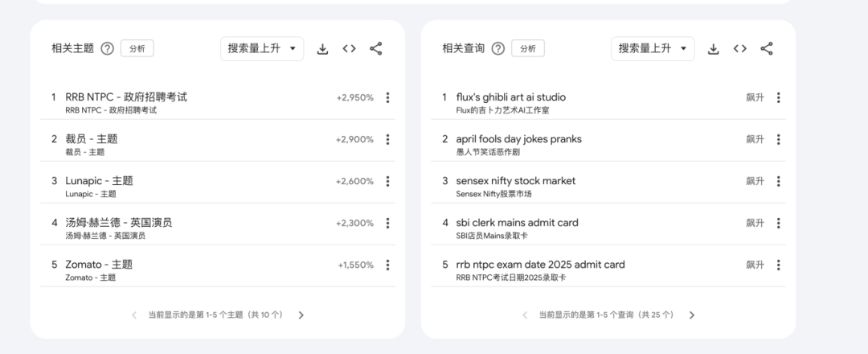Select the 汤姆·赫兰德 英国演员 topic
Screen dimensions: 868x354
[118, 223]
